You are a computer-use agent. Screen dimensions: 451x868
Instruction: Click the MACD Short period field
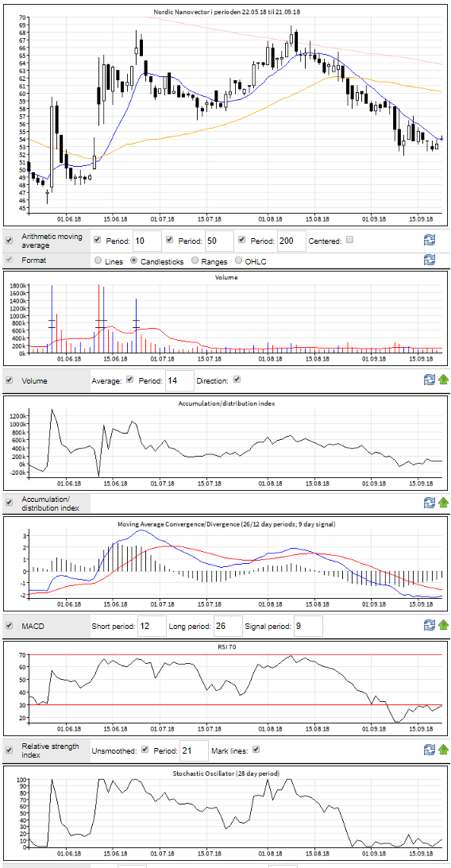coord(152,626)
